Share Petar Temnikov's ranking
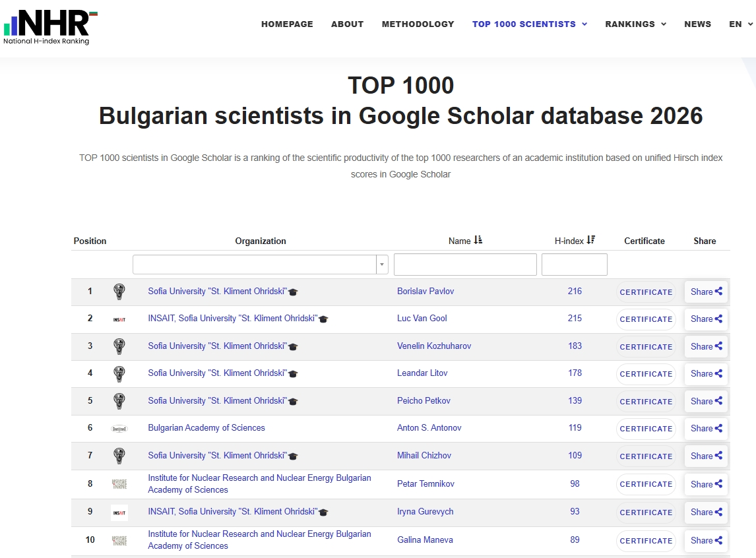 [706, 484]
